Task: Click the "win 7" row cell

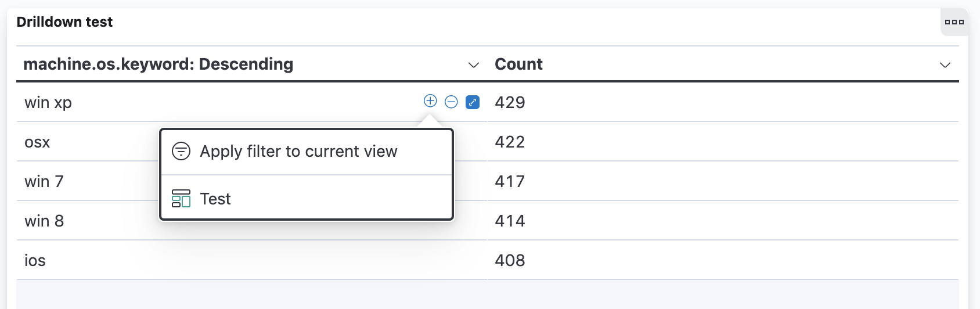Action: tap(44, 181)
